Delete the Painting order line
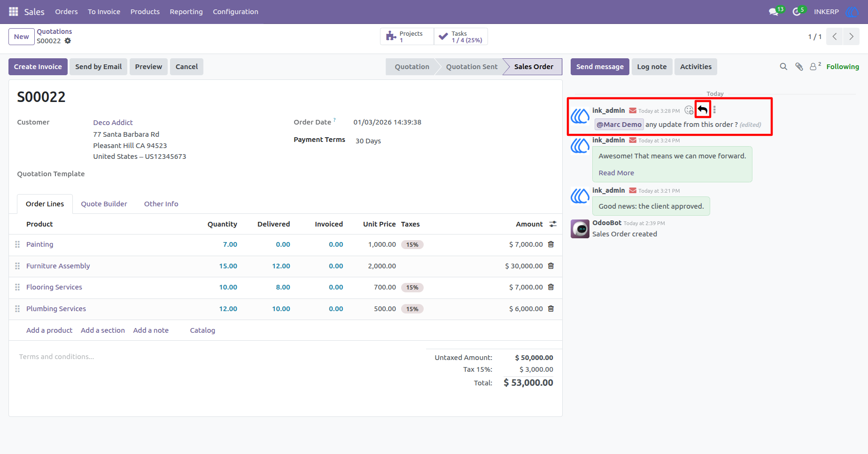This screenshot has width=868, height=454. coord(551,244)
